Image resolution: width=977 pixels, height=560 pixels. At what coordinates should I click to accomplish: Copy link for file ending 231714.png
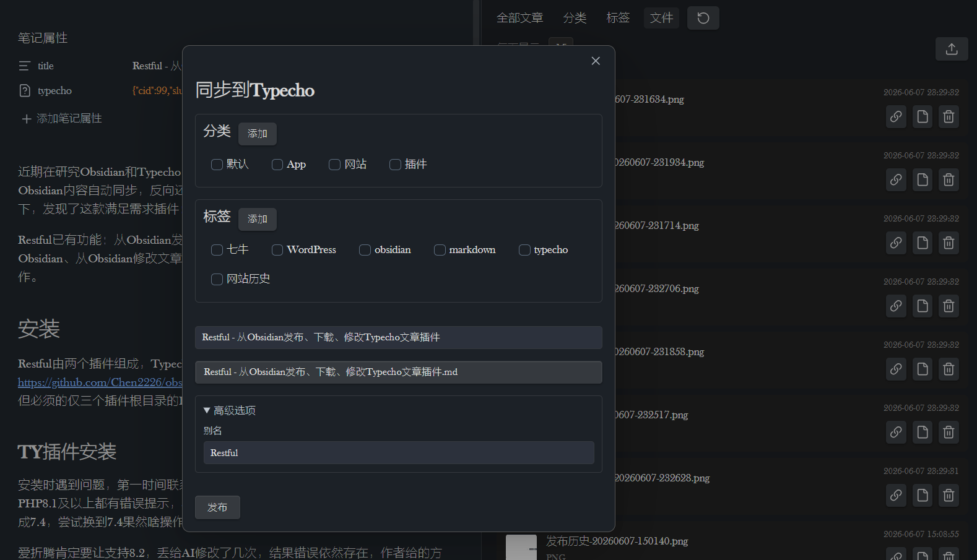tap(896, 243)
